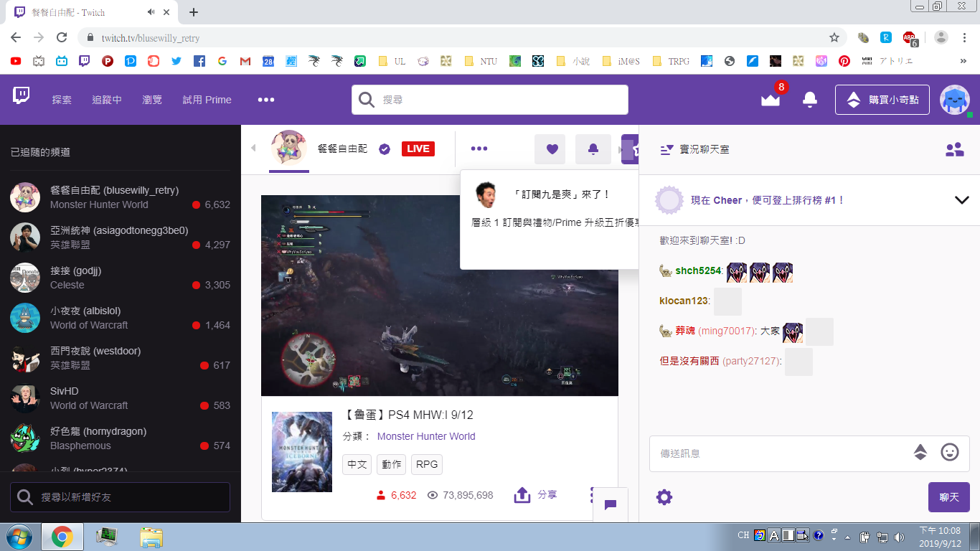The image size is (980, 551).
Task: Open the user avatar menu
Action: (x=955, y=100)
